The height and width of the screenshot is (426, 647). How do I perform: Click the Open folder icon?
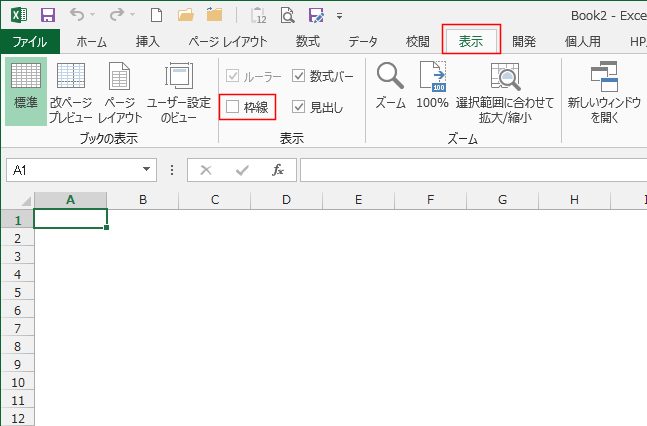pos(186,15)
